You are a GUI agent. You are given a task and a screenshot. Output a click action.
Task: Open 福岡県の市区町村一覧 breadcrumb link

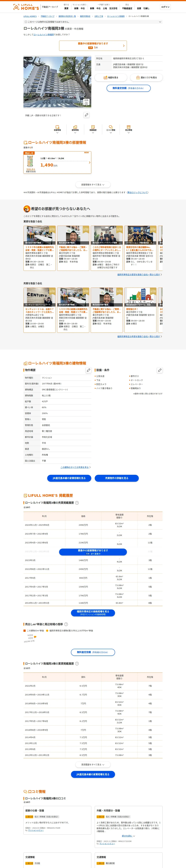[67, 16]
